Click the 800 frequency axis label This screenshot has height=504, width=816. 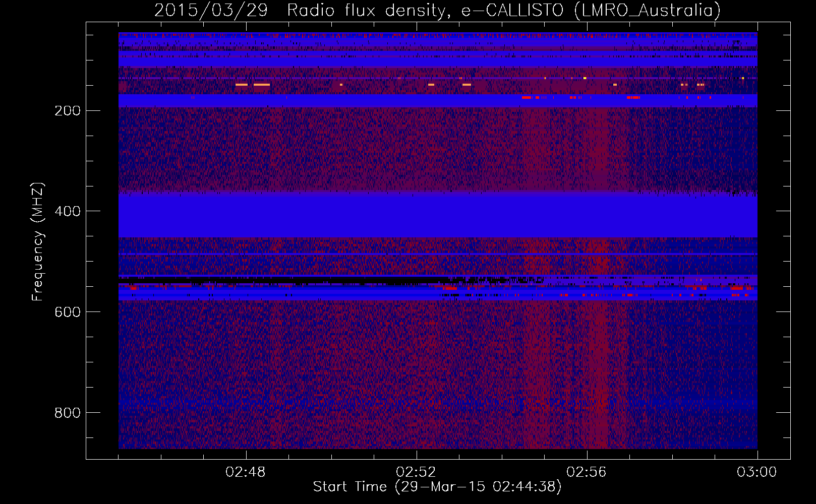click(68, 413)
